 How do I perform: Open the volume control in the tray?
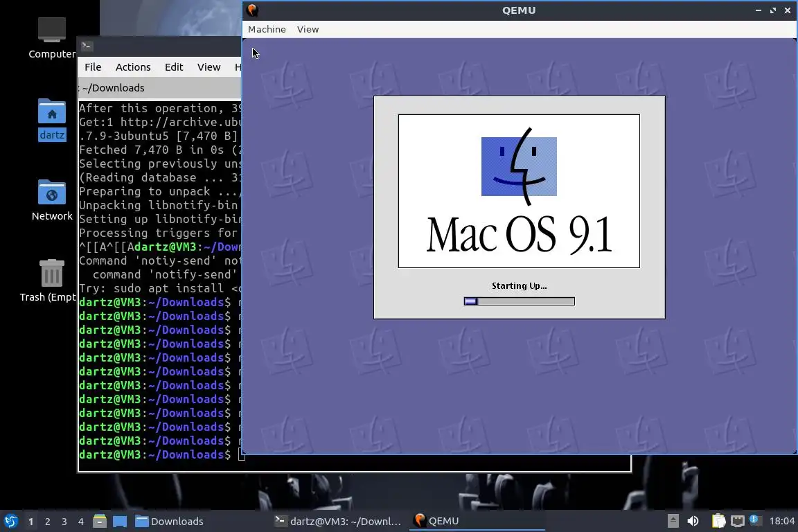[693, 521]
